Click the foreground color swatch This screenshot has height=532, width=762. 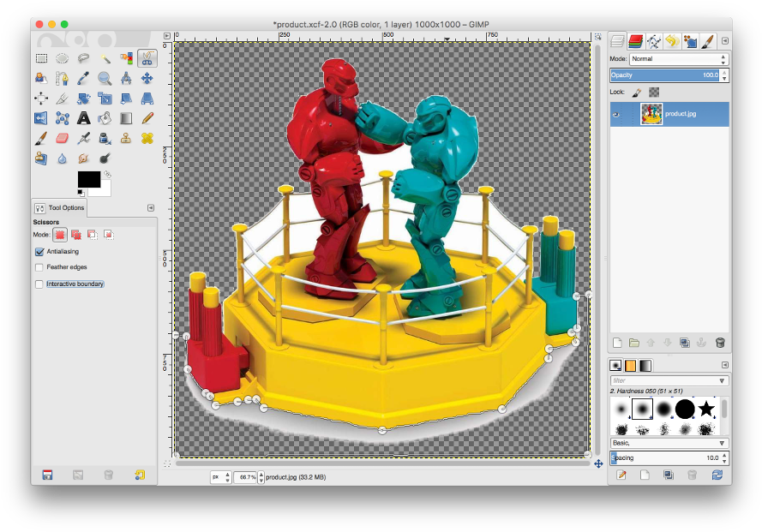[x=88, y=180]
